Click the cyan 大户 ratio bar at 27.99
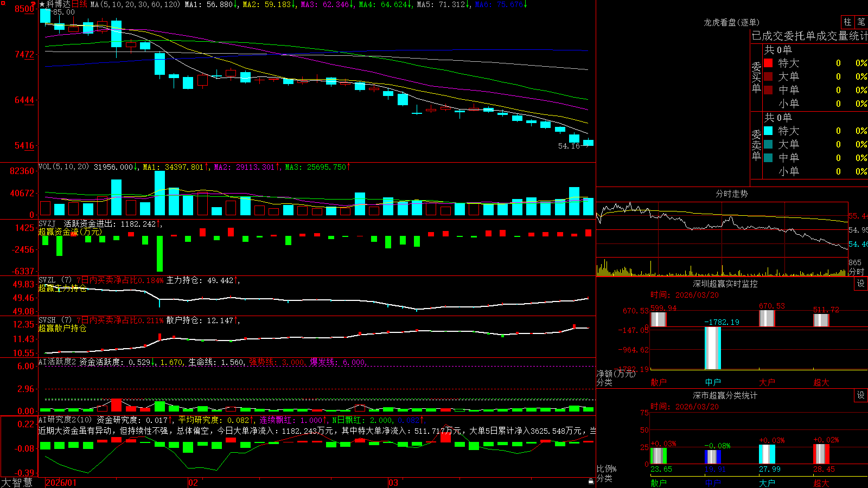The height and width of the screenshot is (488, 868). 767,454
